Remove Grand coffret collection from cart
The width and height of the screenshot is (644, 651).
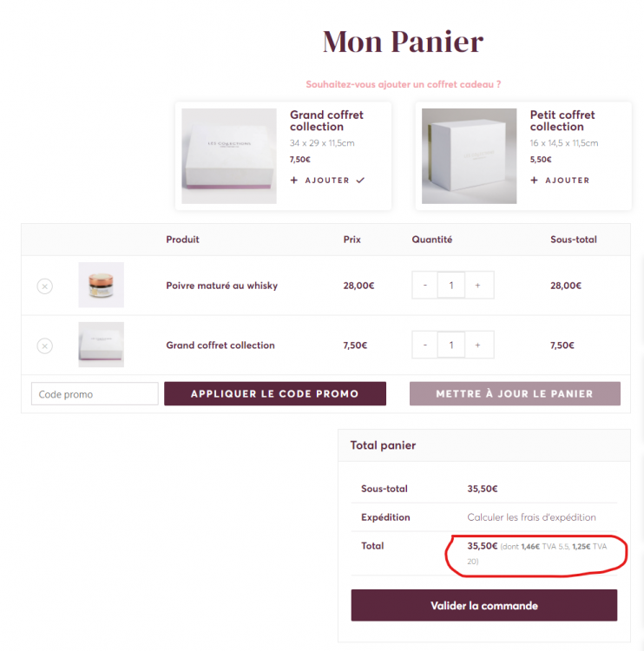[44, 345]
